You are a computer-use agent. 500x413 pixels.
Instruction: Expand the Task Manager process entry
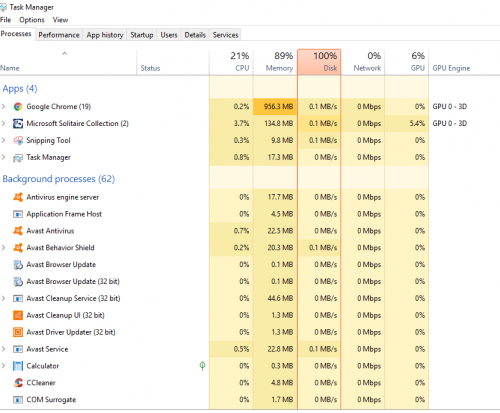tap(3, 157)
